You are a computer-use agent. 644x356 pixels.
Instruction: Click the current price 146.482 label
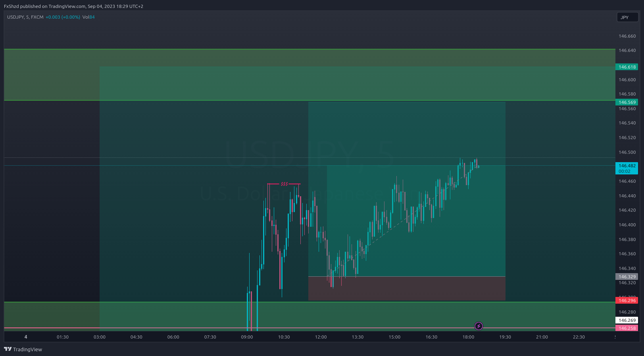click(x=627, y=168)
